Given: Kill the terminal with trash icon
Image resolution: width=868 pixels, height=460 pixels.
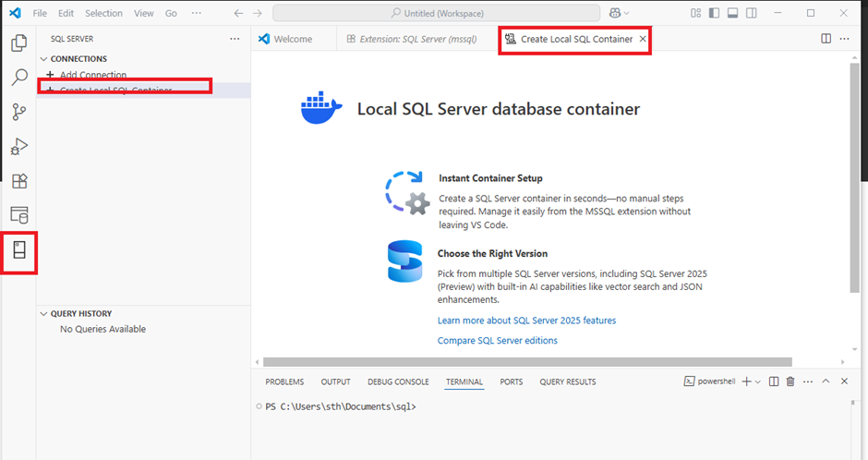Looking at the screenshot, I should pyautogui.click(x=790, y=381).
